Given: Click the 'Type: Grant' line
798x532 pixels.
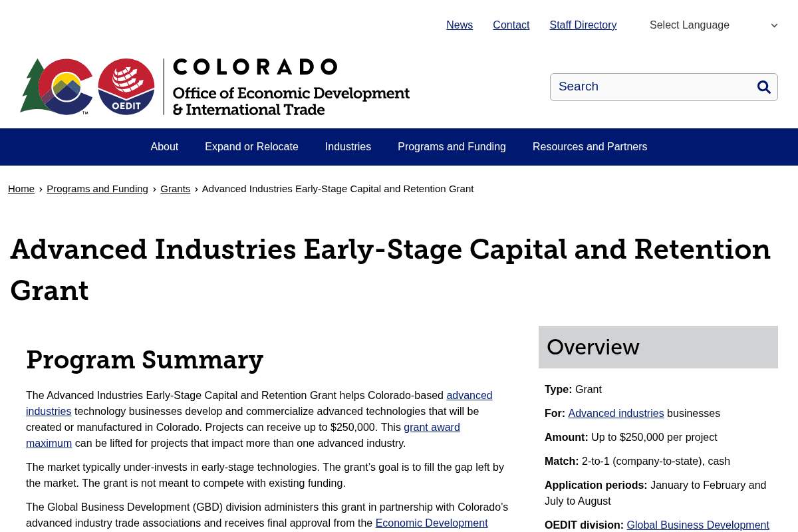Looking at the screenshot, I should (573, 390).
